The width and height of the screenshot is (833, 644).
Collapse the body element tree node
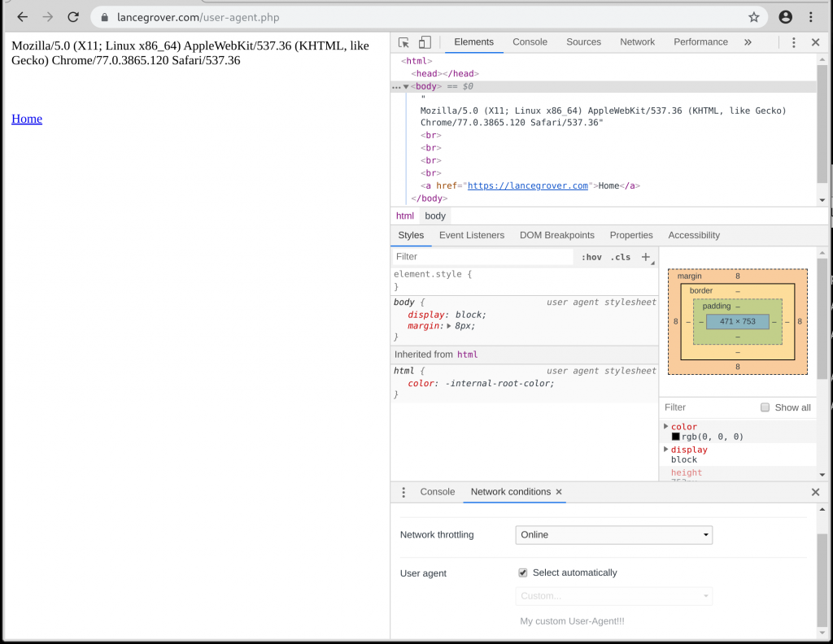pyautogui.click(x=406, y=86)
